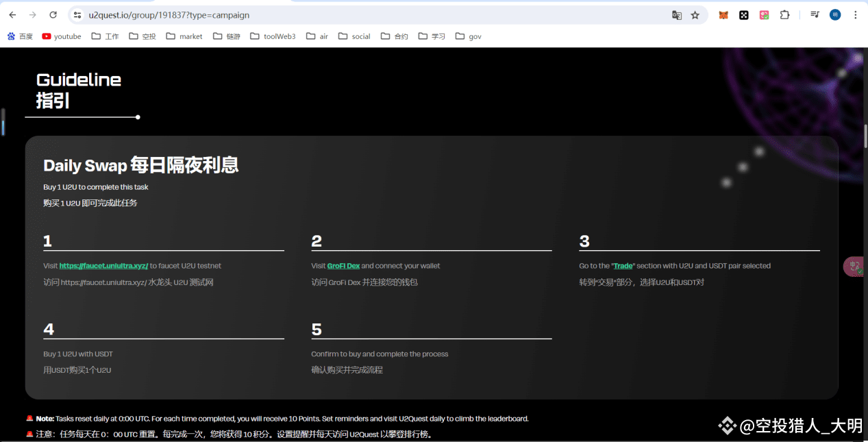Open the 空投 bookmark folder
Viewport: 868px width, 442px height.
pos(142,36)
